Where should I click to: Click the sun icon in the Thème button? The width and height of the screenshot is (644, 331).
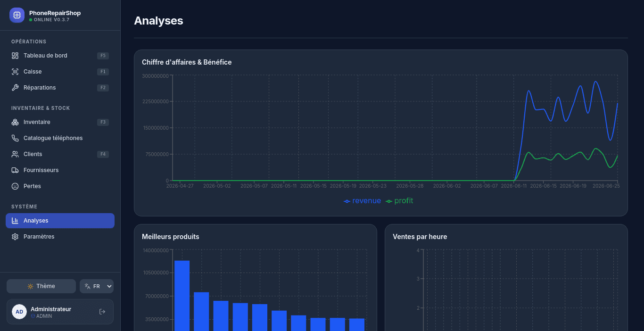pyautogui.click(x=30, y=286)
